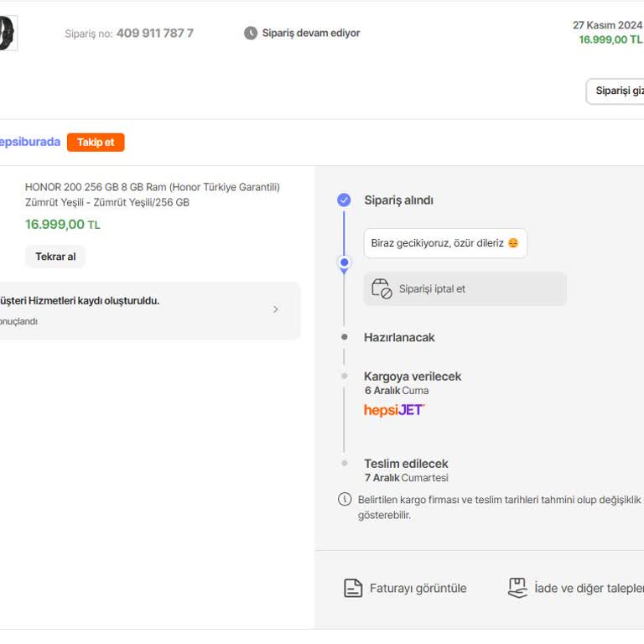Click the clock icon beside Sipariş devam ediyor
The width and height of the screenshot is (644, 644).
click(251, 33)
